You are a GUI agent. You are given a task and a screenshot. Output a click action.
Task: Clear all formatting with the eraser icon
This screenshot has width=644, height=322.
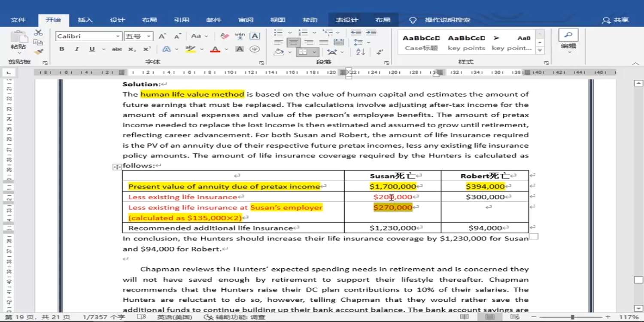pyautogui.click(x=224, y=36)
